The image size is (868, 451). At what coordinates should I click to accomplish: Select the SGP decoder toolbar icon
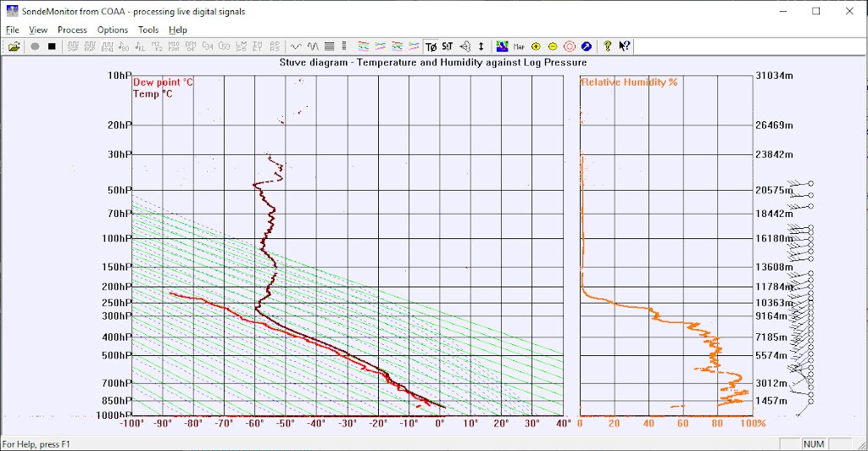pos(73,47)
